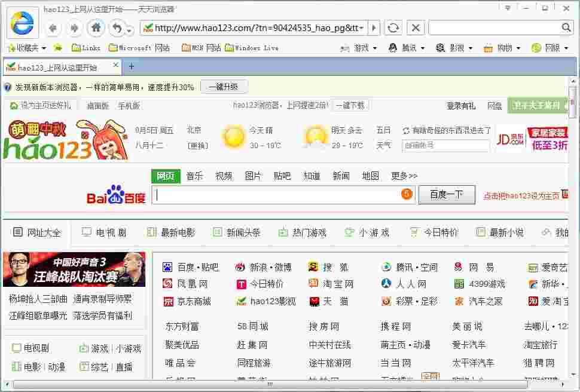The height and width of the screenshot is (392, 580).
Task: Click the 网银 online banking icon
Action: pyautogui.click(x=536, y=47)
